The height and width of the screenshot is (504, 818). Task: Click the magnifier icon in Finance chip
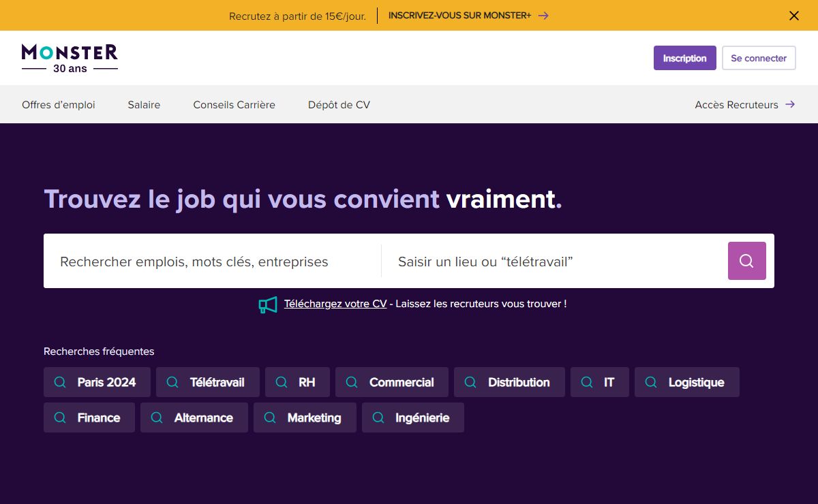pyautogui.click(x=60, y=418)
